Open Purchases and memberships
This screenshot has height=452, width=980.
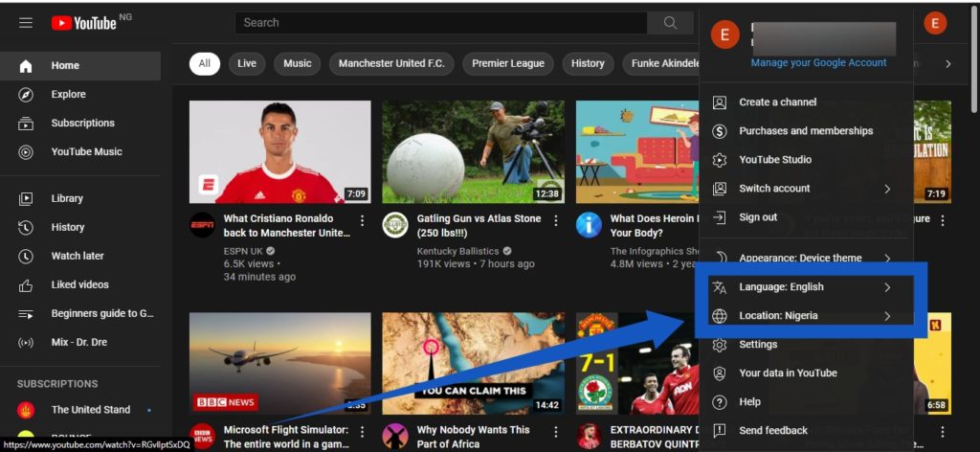[806, 131]
